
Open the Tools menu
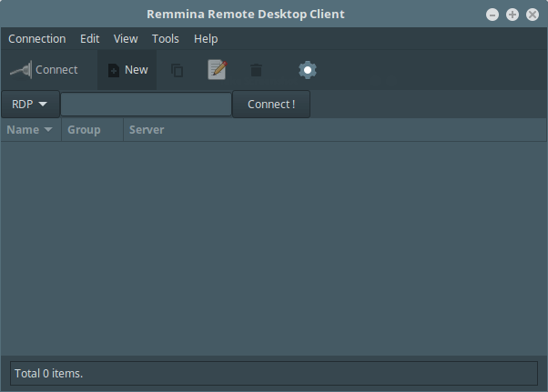[166, 39]
